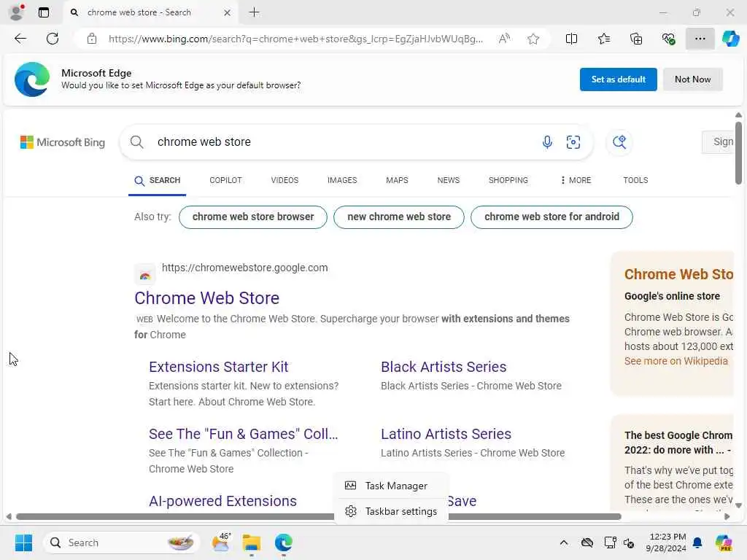
Task: Go back to previous page
Action: [20, 39]
